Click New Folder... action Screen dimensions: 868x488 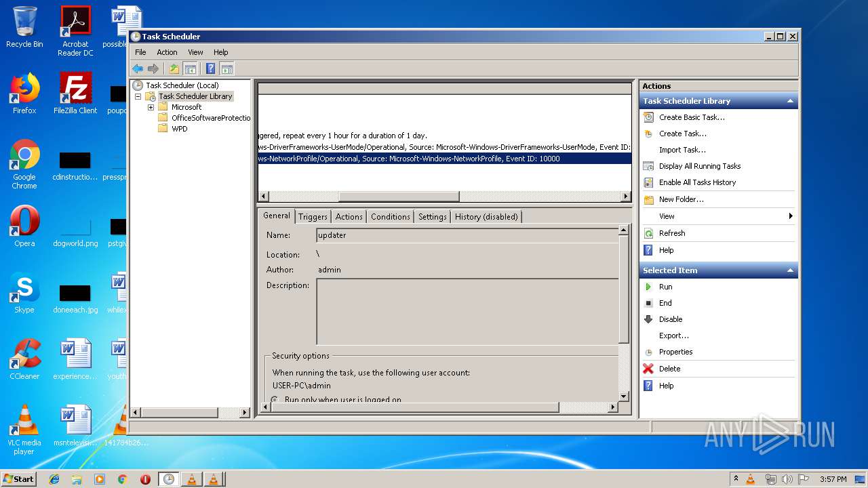pos(682,199)
